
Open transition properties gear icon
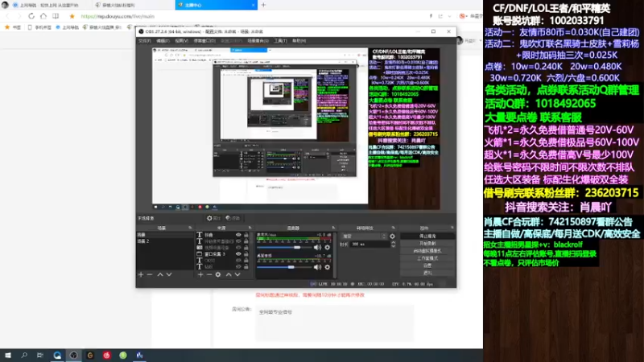(x=392, y=237)
